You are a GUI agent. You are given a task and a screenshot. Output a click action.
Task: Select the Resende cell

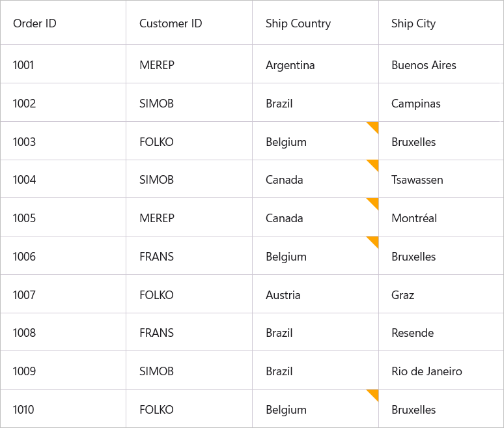(x=413, y=333)
